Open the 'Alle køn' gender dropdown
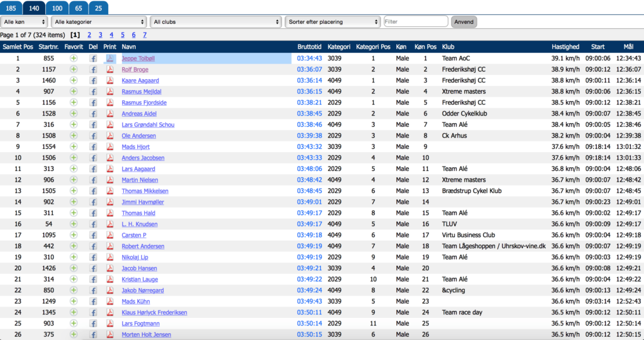 24,22
